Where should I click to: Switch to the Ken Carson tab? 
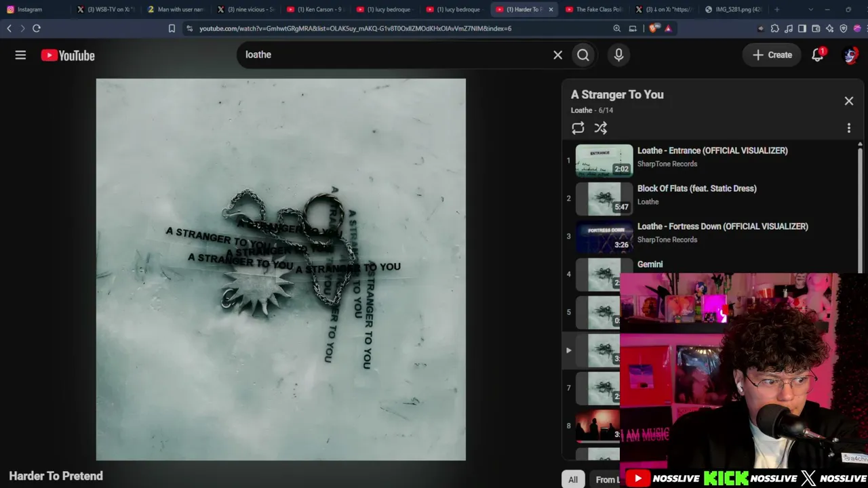315,9
